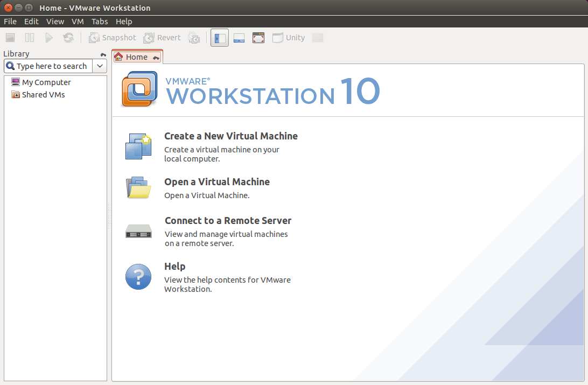Select the console summary view icon
The image size is (588, 385).
[x=239, y=37]
